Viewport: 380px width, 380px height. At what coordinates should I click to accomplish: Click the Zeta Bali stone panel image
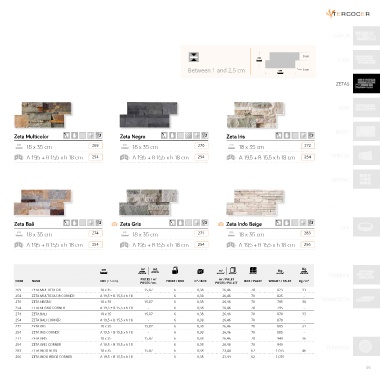point(43,203)
